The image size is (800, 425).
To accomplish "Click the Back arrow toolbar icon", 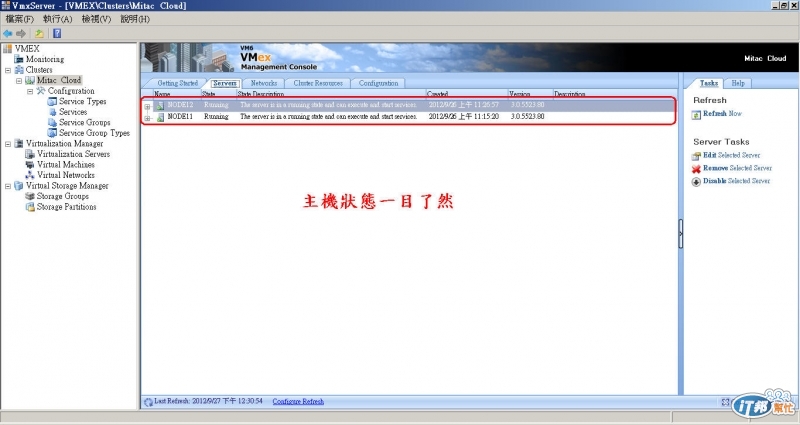I will pos(8,34).
